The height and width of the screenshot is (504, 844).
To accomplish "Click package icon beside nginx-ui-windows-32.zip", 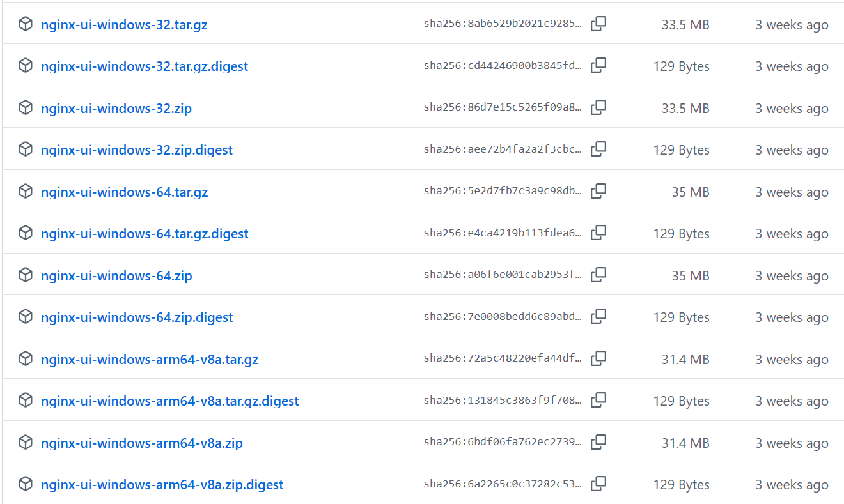I will click(x=26, y=108).
